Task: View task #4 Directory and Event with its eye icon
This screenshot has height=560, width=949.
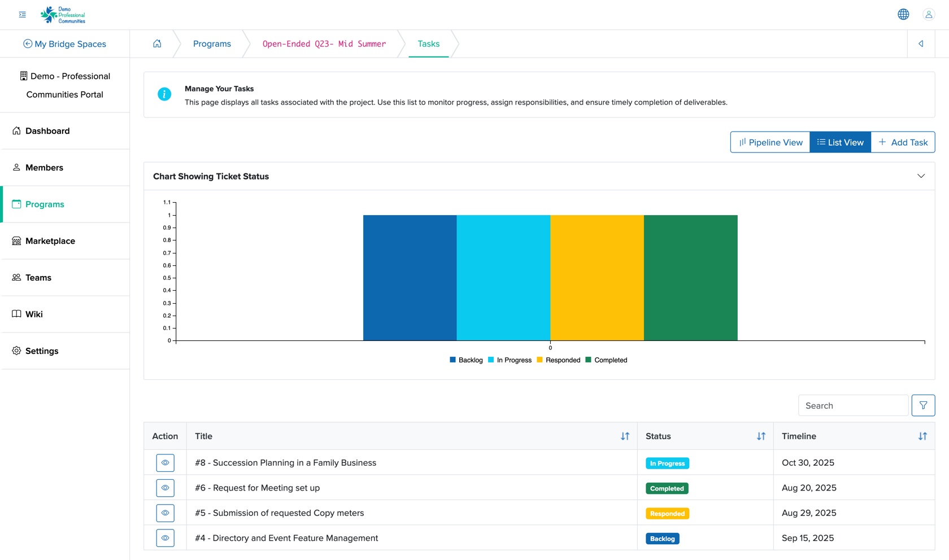Action: coord(165,538)
